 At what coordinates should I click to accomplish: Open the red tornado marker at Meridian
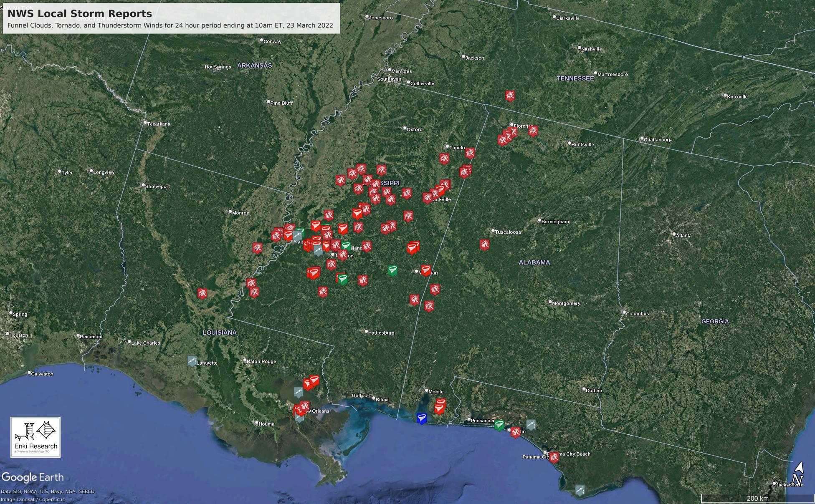[x=426, y=270]
